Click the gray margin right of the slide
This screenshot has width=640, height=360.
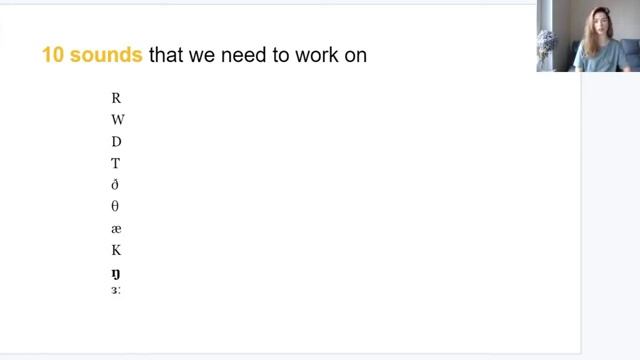[611, 212]
